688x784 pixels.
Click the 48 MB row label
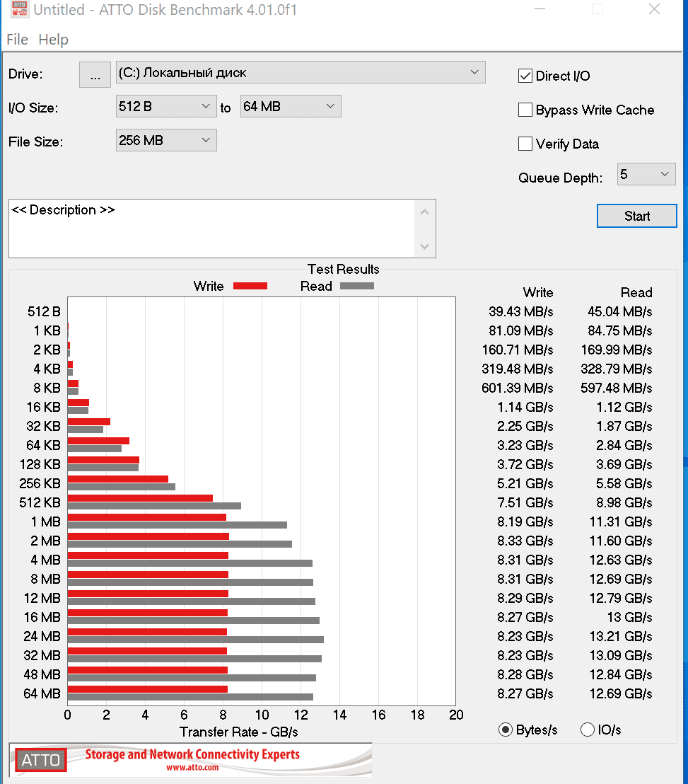point(42,674)
